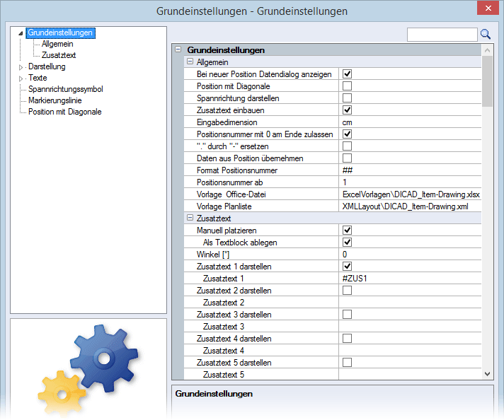The height and width of the screenshot is (420, 504).
Task: Edit the Eingabedimension value 'cm'
Action: point(410,122)
